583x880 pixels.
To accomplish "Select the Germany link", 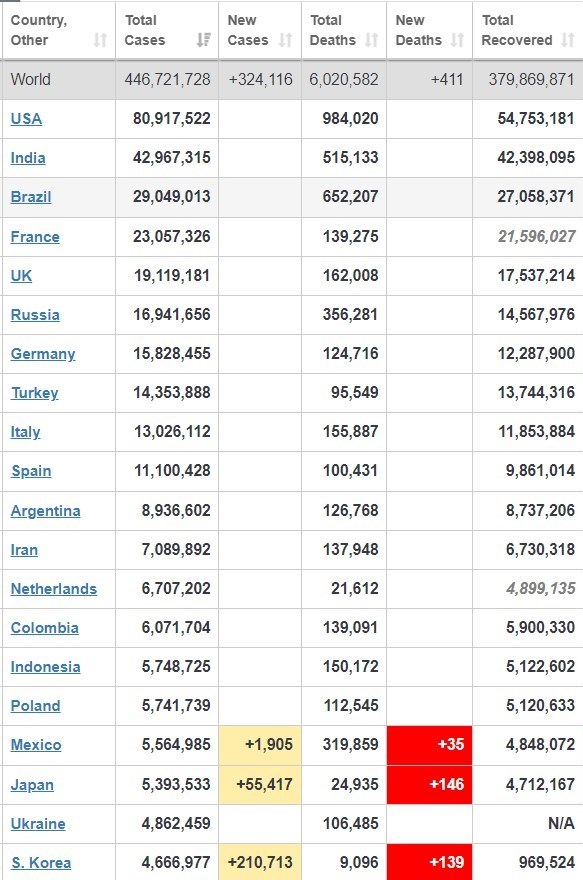I will click(43, 354).
